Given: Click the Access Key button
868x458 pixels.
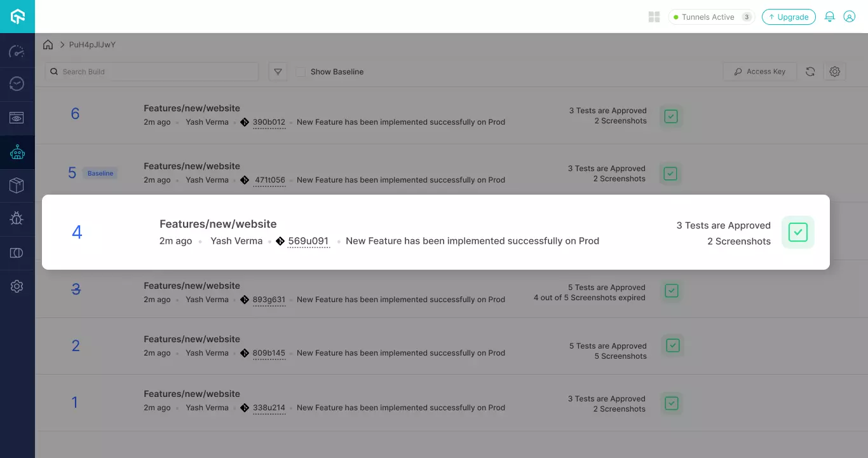Looking at the screenshot, I should click(759, 72).
